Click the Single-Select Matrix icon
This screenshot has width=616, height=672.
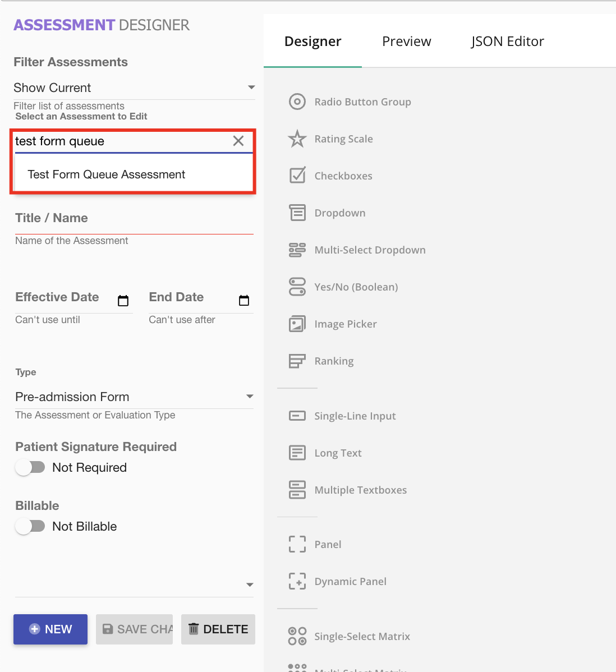click(x=297, y=636)
